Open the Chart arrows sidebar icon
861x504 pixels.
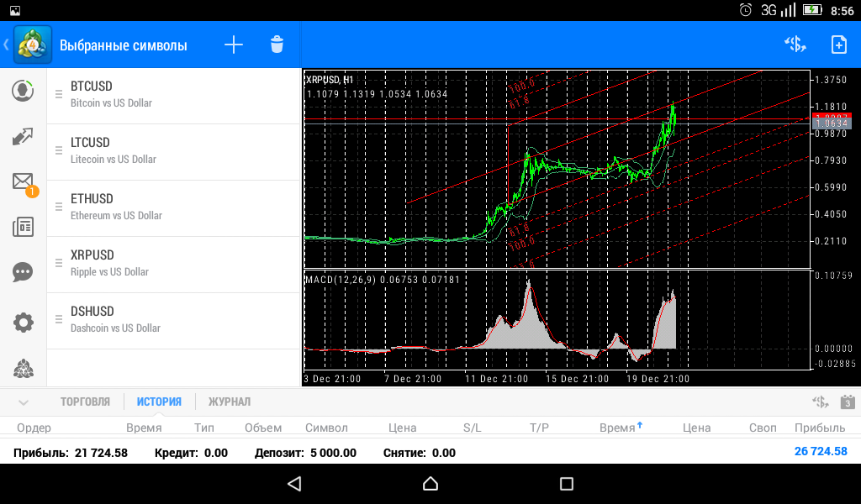(23, 136)
